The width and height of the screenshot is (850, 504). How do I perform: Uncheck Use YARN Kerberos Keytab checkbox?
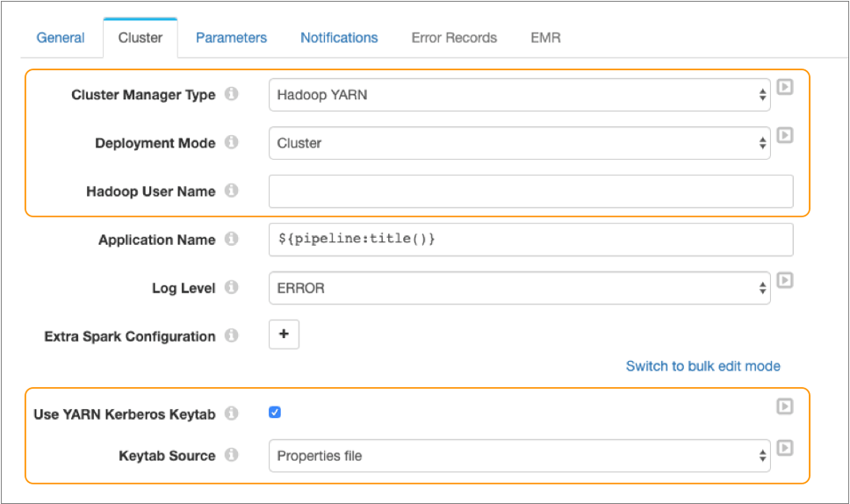275,413
